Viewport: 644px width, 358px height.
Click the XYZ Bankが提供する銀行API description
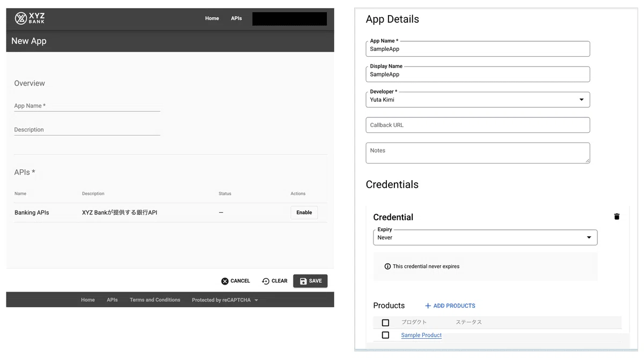pos(120,213)
